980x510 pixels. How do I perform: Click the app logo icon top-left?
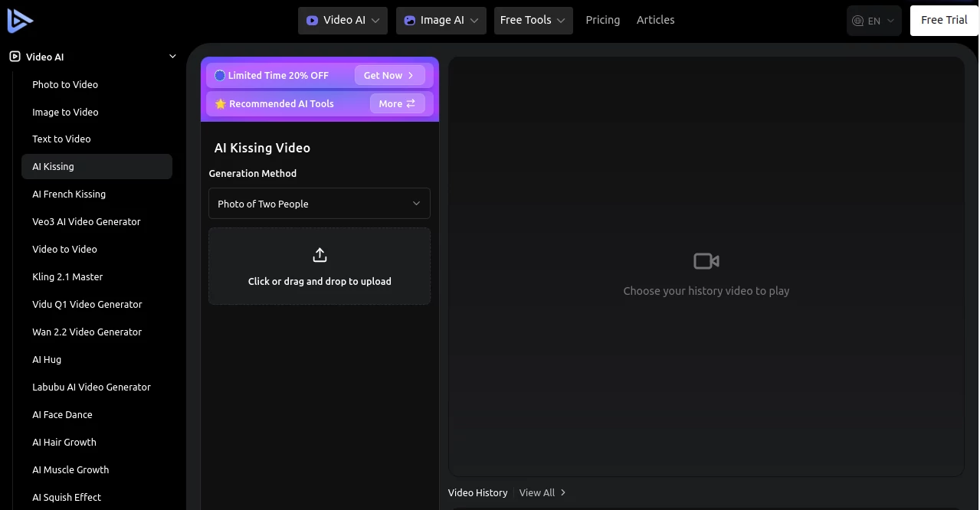20,20
